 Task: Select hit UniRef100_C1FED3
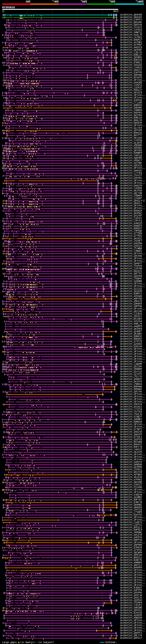(x=131, y=30)
